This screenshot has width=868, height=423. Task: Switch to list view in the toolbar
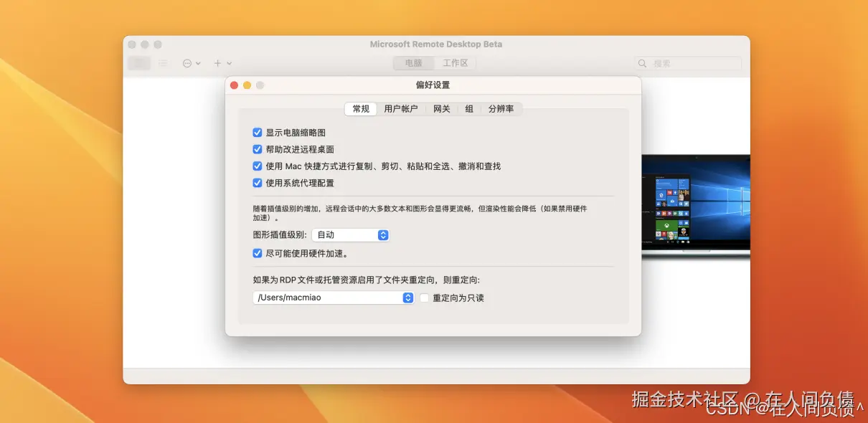click(164, 63)
